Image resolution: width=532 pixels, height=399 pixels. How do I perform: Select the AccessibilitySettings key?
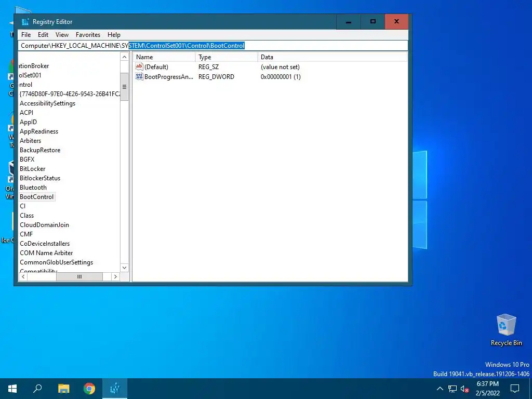47,103
